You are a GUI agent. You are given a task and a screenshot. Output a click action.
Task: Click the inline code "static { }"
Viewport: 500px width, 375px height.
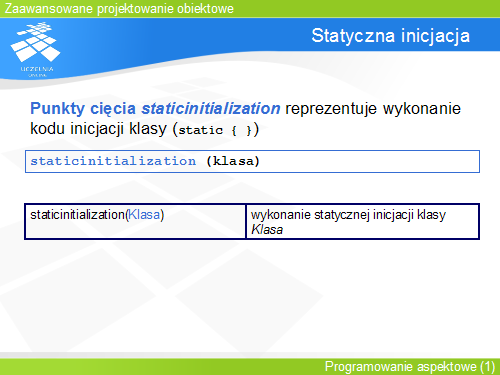[x=215, y=130]
